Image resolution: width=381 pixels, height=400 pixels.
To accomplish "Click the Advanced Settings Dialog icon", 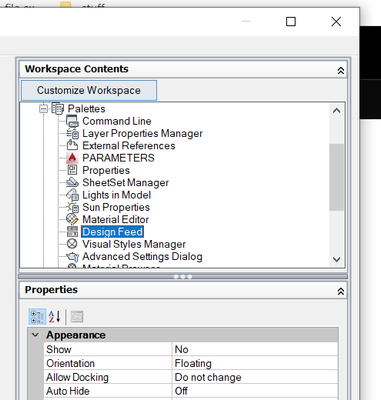I will point(72,256).
